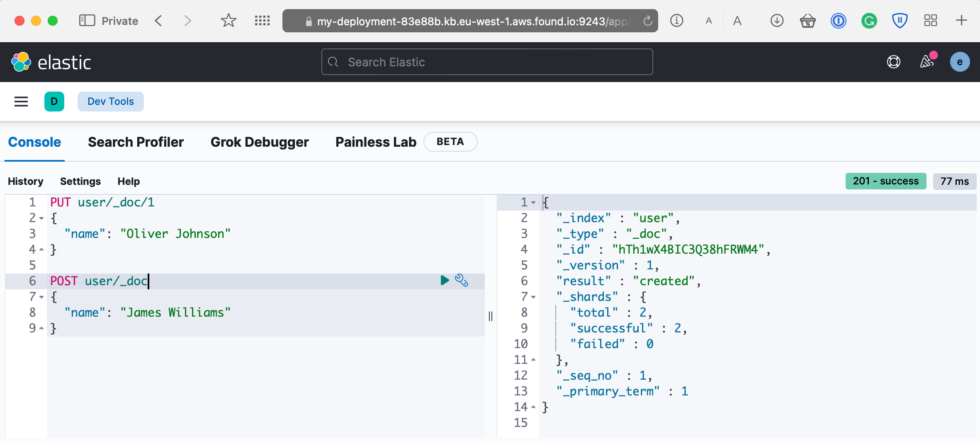Screen dimensions: 980x441
Task: Run the POST user/_doc request
Action: click(444, 281)
